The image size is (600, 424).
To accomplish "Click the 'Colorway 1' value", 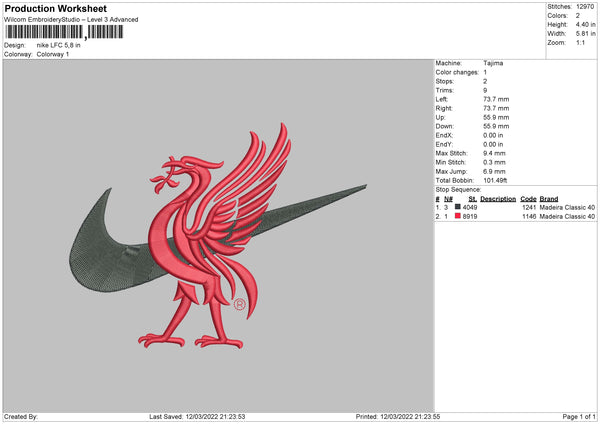I will (x=53, y=54).
